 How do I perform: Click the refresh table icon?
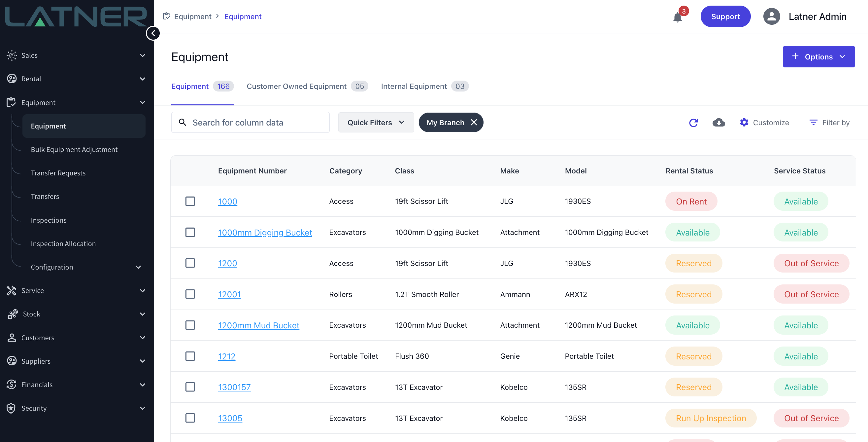693,123
